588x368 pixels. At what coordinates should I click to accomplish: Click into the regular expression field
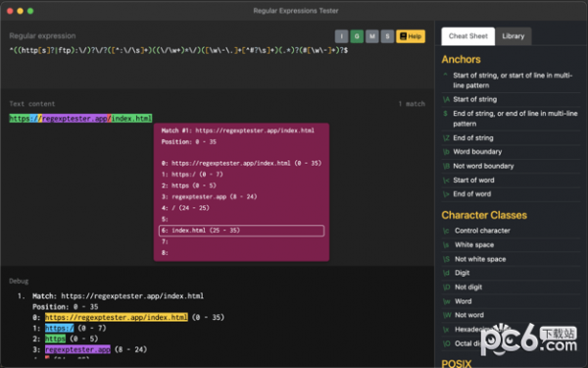coord(217,50)
